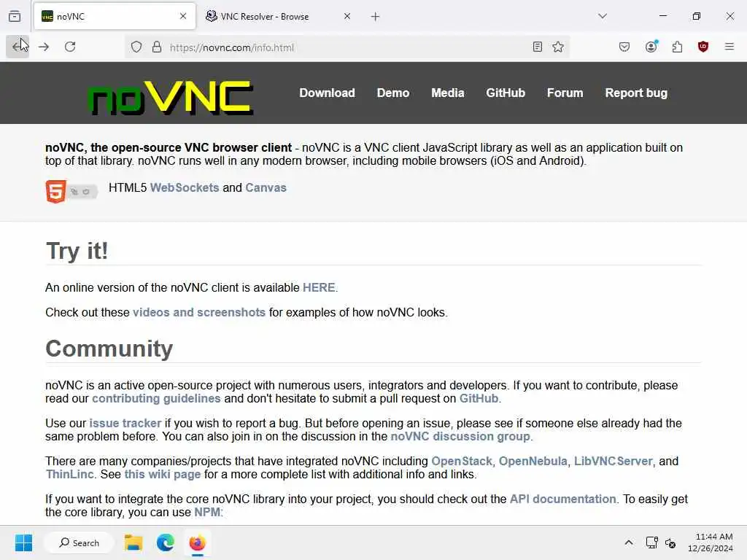Click the Firefox taskbar icon
The height and width of the screenshot is (560, 747).
tap(197, 542)
